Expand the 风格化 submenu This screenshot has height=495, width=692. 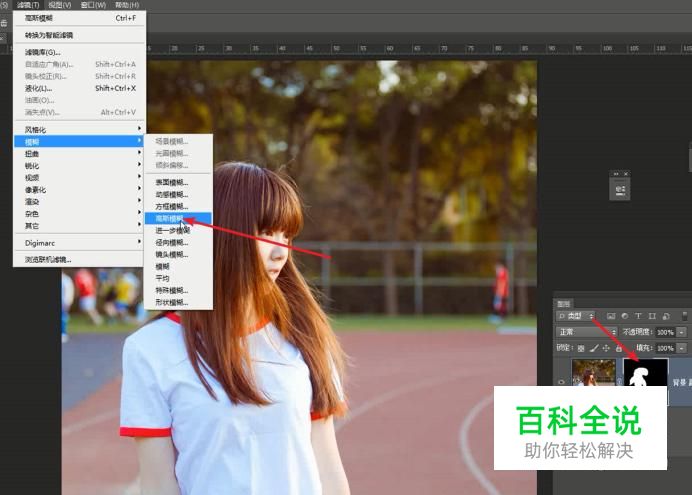[79, 129]
